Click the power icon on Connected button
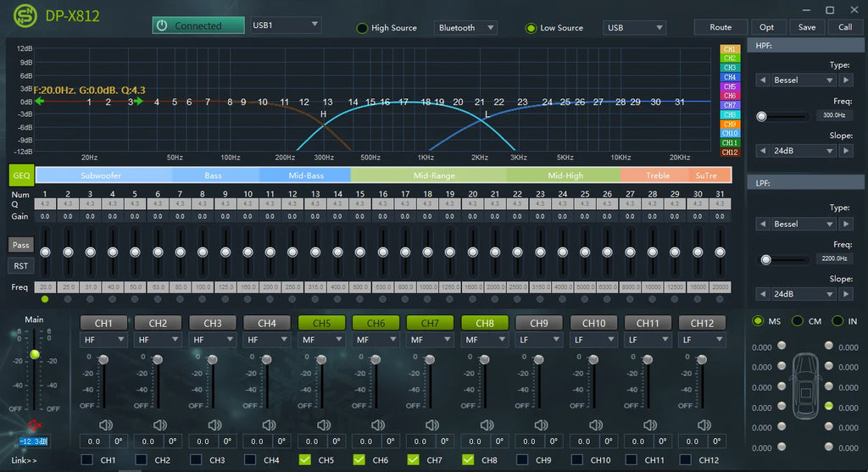 click(x=162, y=25)
